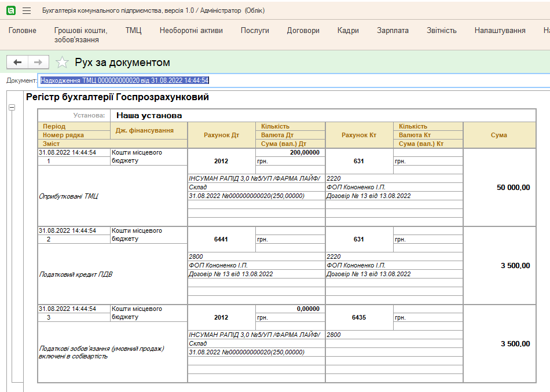
Task: Open the Зарплата section
Action: click(x=393, y=31)
